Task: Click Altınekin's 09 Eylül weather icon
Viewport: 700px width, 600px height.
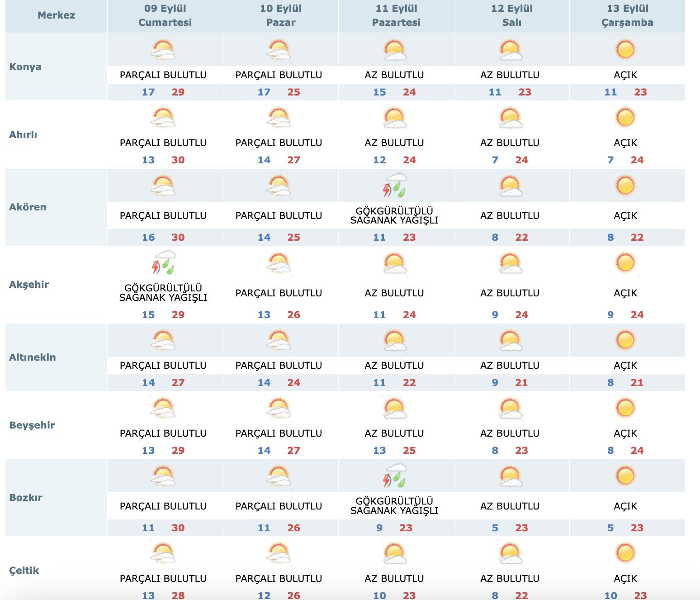Action: (x=163, y=341)
